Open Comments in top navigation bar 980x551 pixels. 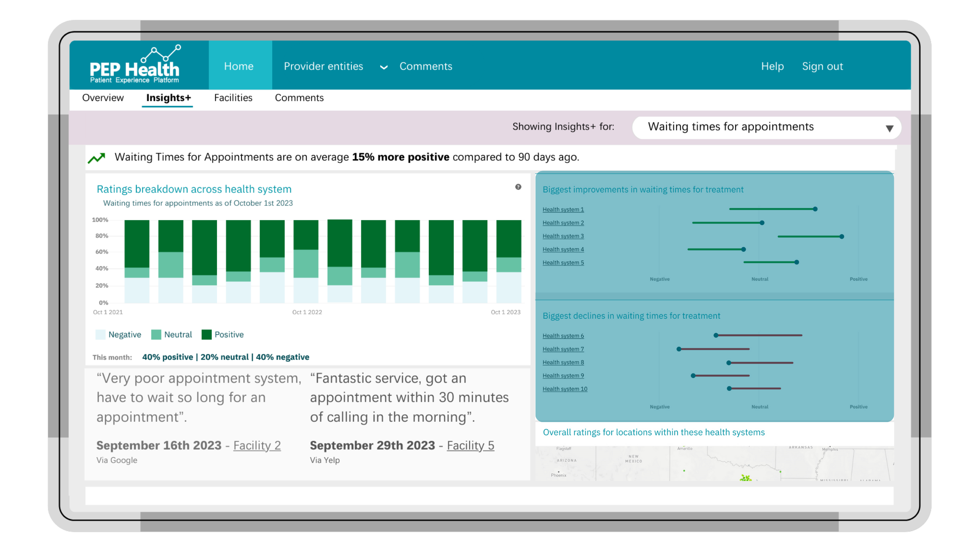[x=426, y=66]
